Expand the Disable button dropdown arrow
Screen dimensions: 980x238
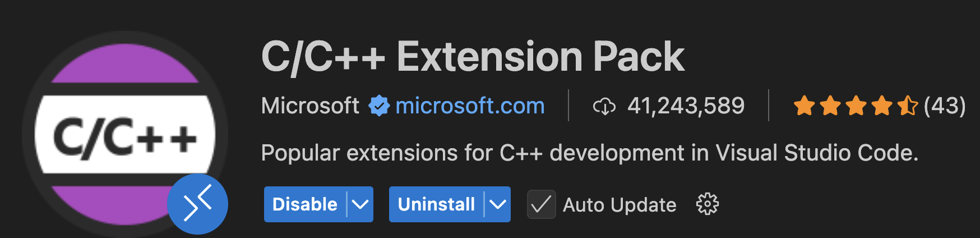360,204
